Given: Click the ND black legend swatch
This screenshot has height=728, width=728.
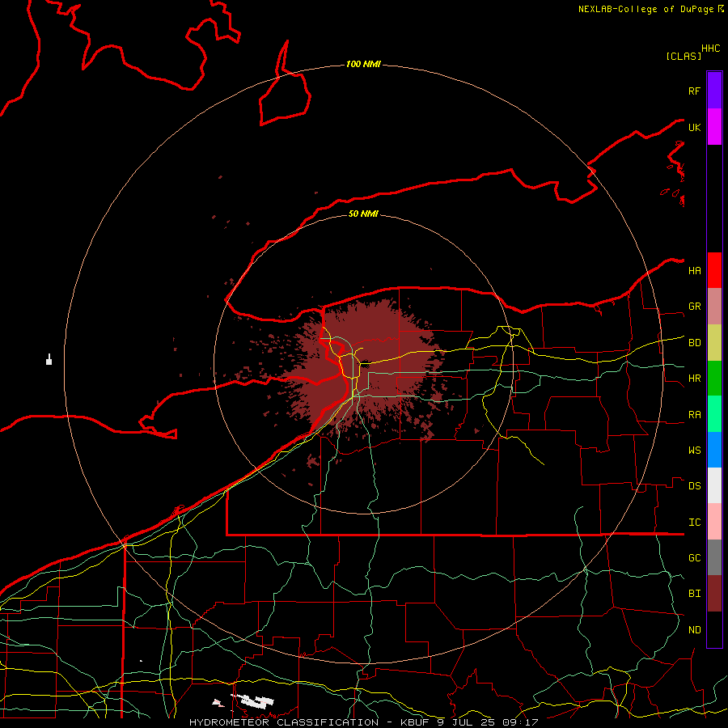Looking at the screenshot, I should [714, 629].
